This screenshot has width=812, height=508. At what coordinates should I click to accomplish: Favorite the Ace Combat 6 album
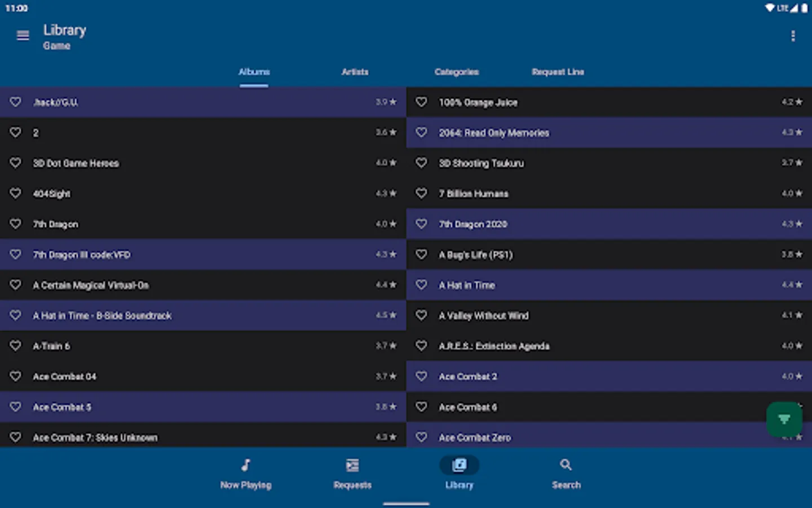[421, 407]
